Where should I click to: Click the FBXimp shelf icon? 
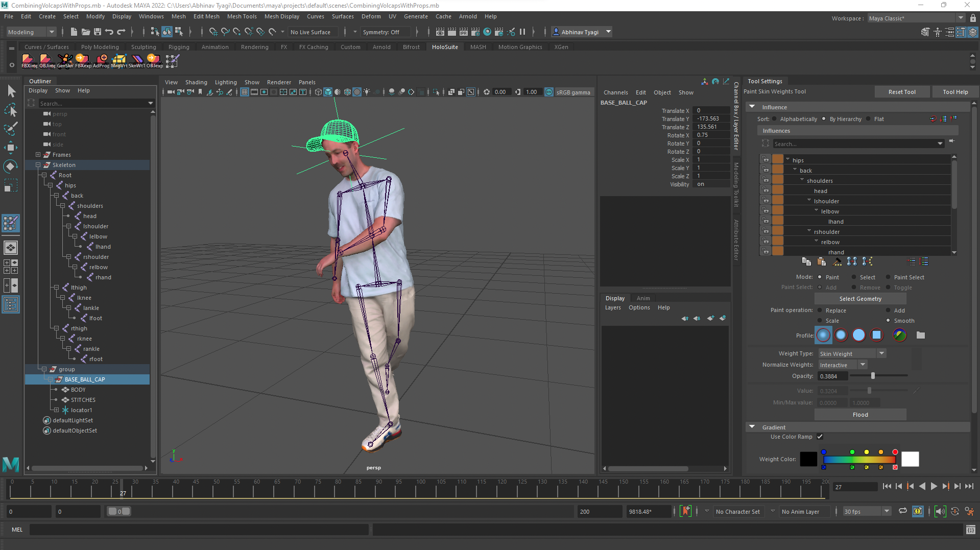[28, 60]
